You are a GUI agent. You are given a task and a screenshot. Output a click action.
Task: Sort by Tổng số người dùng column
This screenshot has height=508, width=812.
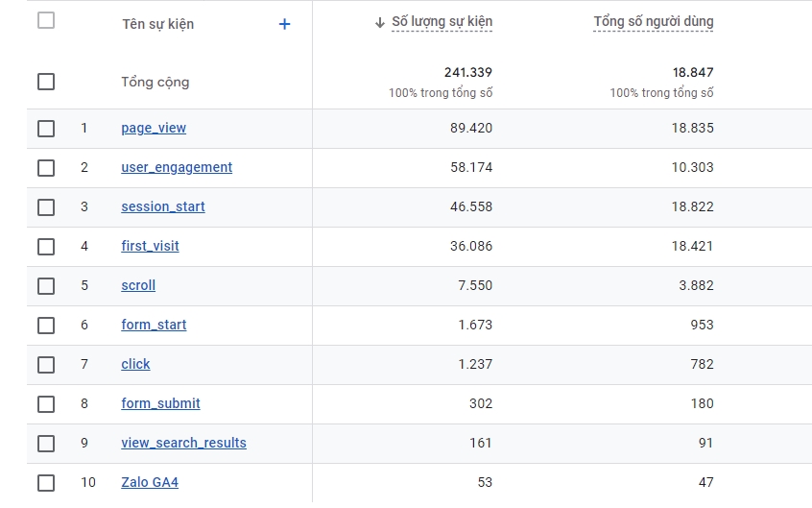pyautogui.click(x=653, y=22)
